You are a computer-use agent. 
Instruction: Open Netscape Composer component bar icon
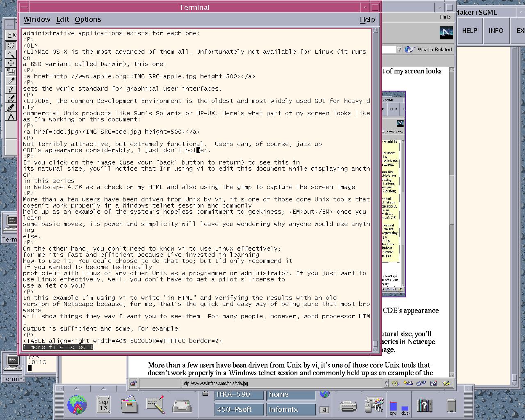[447, 383]
